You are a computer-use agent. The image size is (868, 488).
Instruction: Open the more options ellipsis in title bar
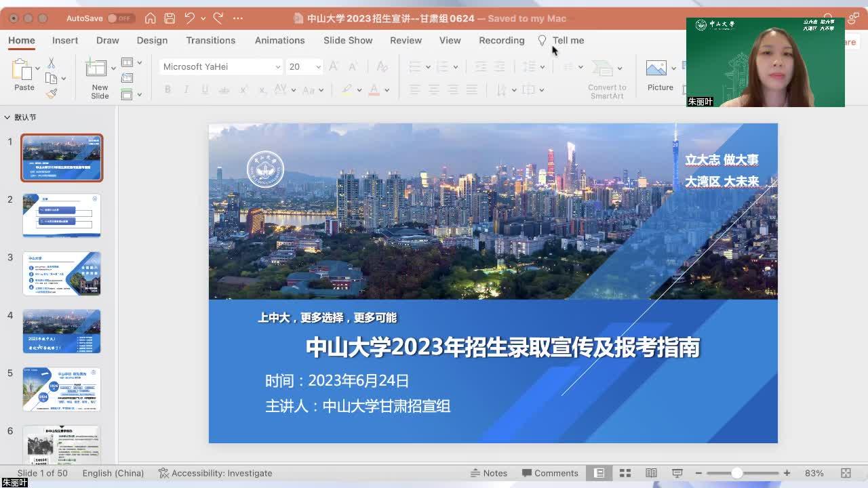237,18
